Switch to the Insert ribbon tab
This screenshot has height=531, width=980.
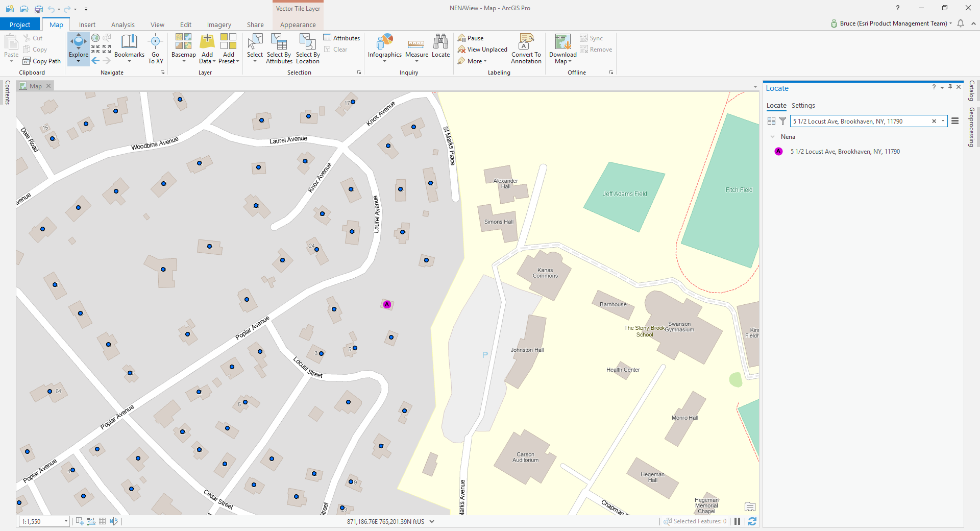(x=87, y=25)
